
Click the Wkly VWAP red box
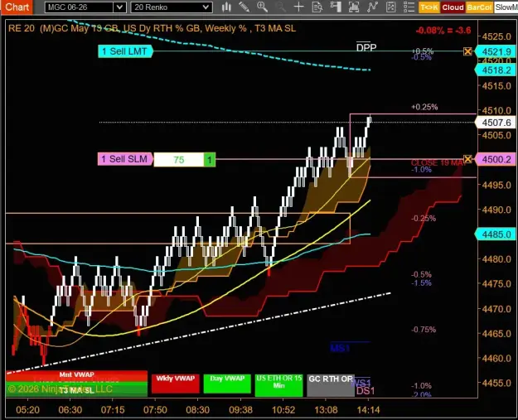point(176,384)
